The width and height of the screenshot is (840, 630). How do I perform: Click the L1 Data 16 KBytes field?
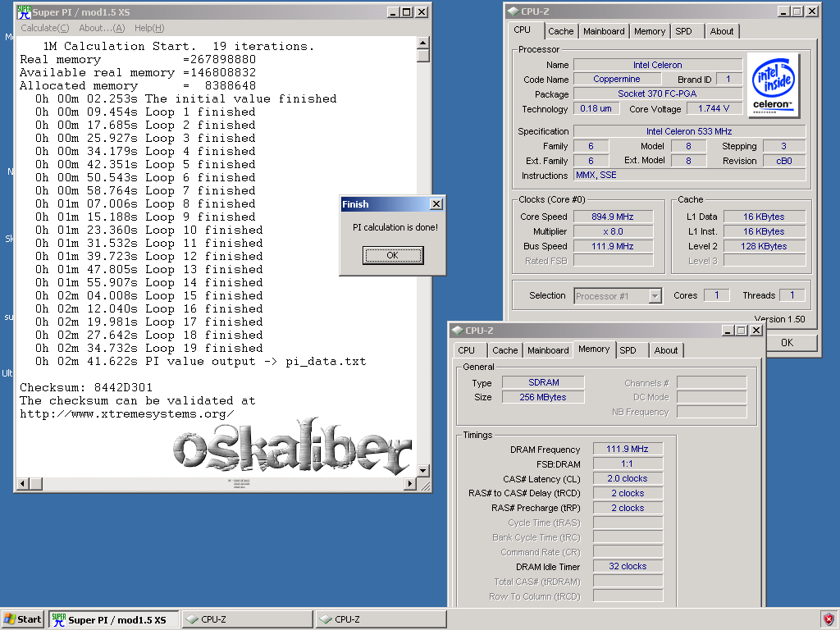click(765, 217)
